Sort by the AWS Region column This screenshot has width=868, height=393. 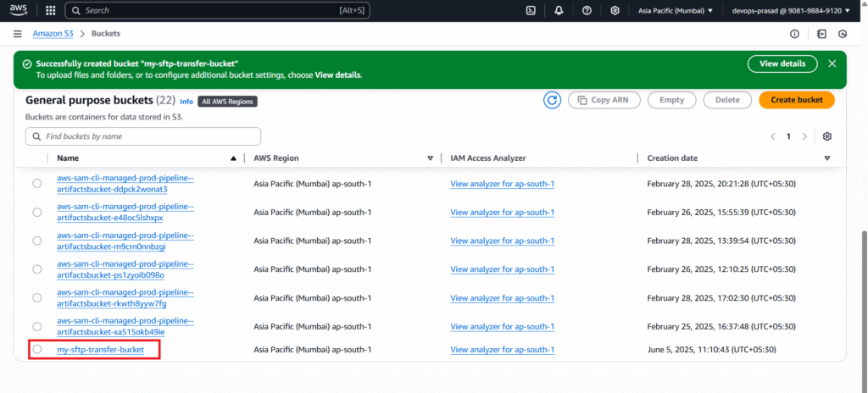click(342, 158)
